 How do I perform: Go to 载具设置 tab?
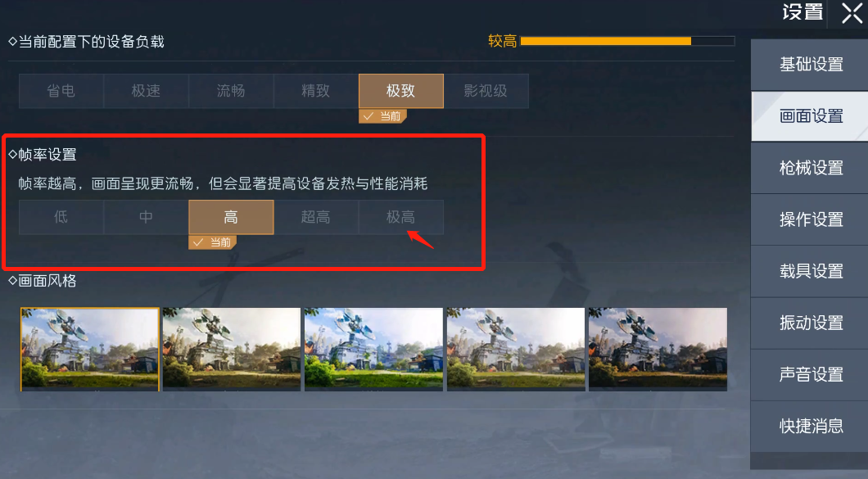click(810, 271)
